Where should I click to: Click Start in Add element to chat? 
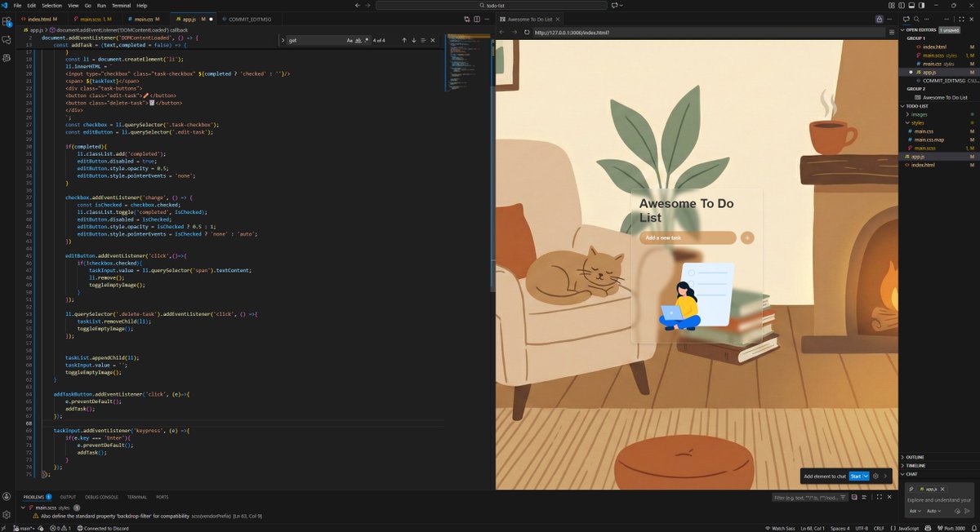coord(855,477)
